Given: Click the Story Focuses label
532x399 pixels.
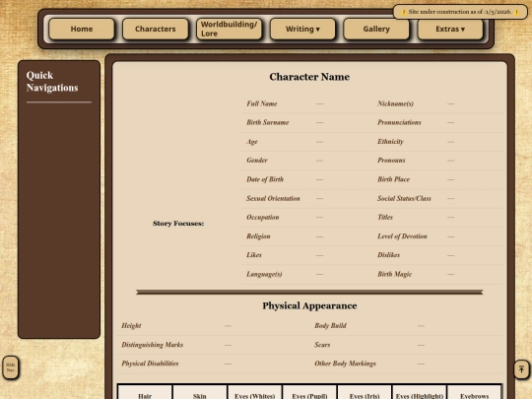Looking at the screenshot, I should pyautogui.click(x=178, y=224).
